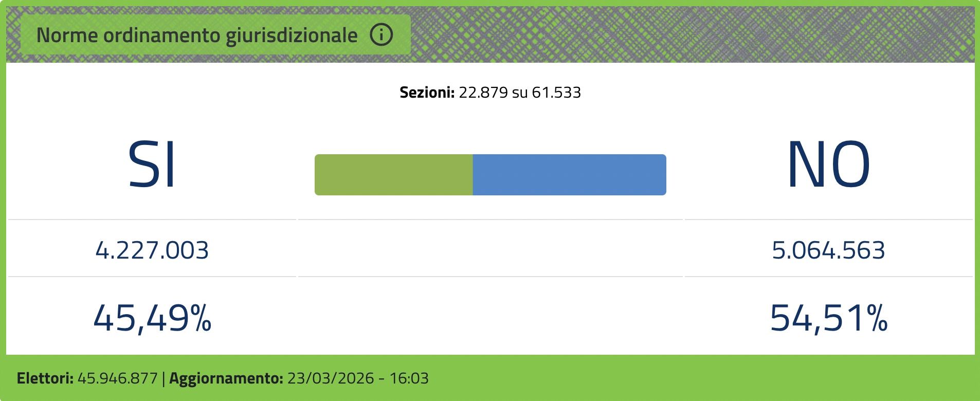Click the NO vote count 5.064.563
The width and height of the screenshot is (980, 401).
[x=828, y=250]
